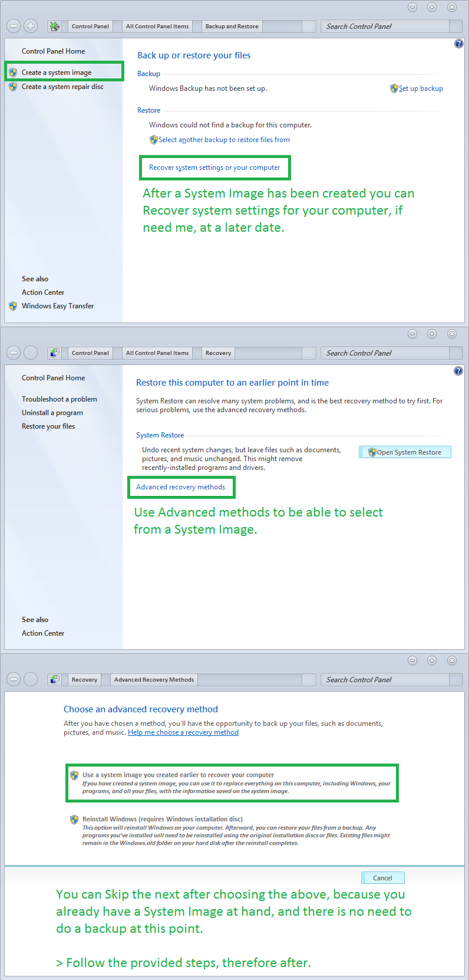The width and height of the screenshot is (469, 980).
Task: Click the address bar icon beside Recovery's Control Panel breadcrumb
Action: pyautogui.click(x=55, y=353)
